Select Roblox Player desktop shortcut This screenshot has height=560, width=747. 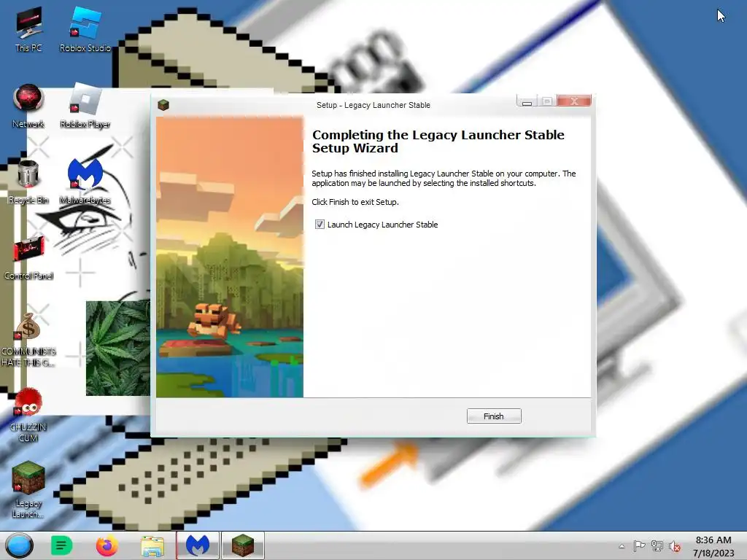(x=85, y=106)
